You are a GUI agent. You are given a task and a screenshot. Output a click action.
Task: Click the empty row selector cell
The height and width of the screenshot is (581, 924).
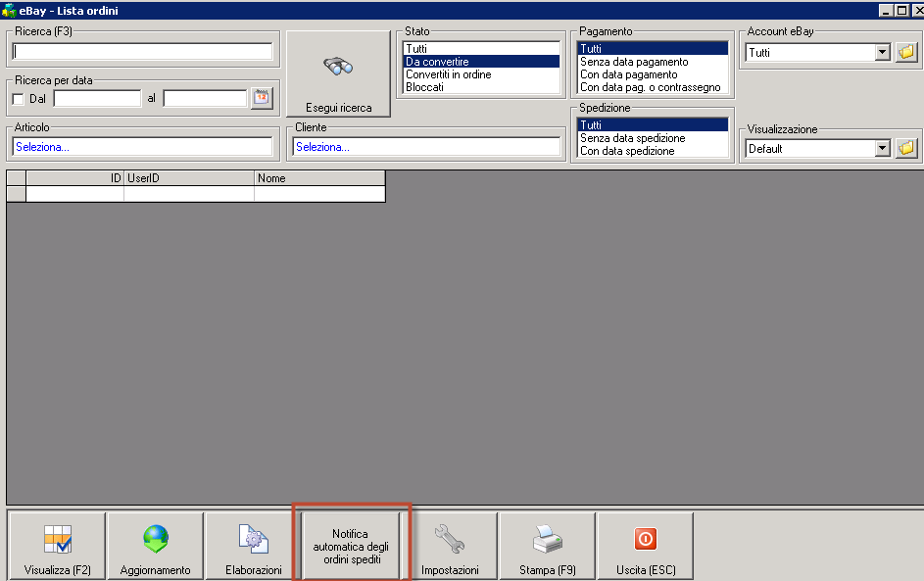click(16, 194)
